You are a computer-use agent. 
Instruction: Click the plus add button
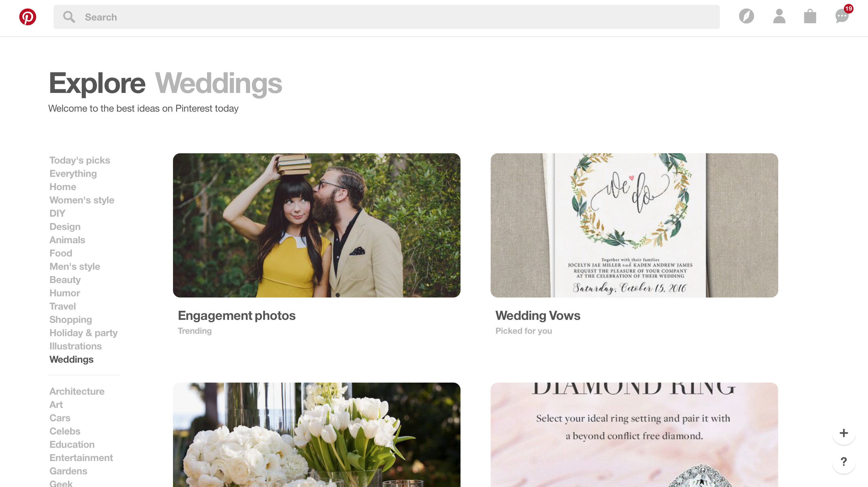tap(843, 433)
